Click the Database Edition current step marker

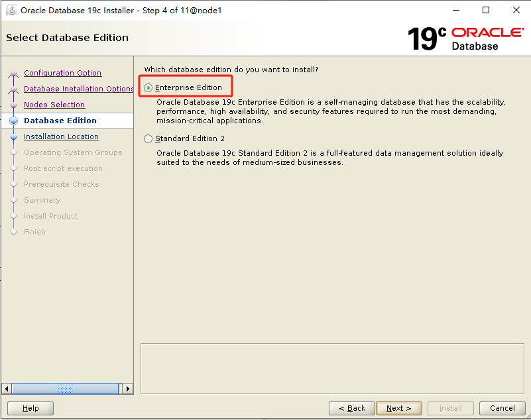point(13,121)
